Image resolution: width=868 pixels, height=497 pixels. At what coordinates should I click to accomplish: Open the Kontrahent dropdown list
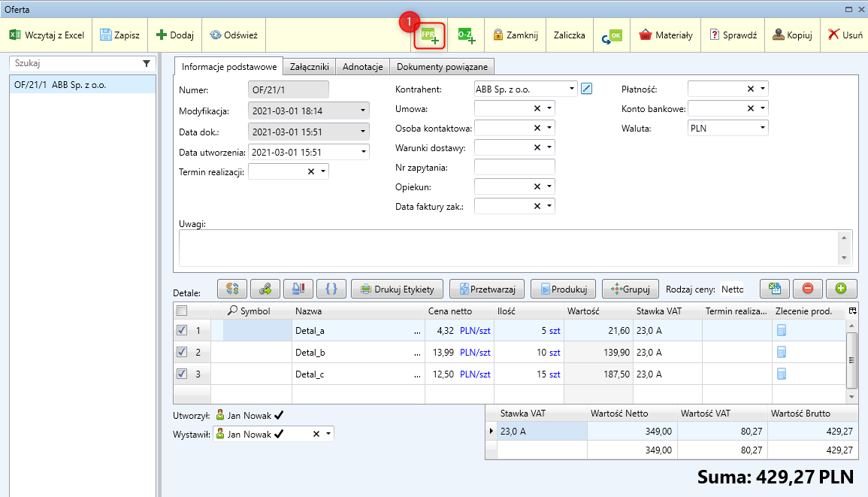click(x=573, y=89)
